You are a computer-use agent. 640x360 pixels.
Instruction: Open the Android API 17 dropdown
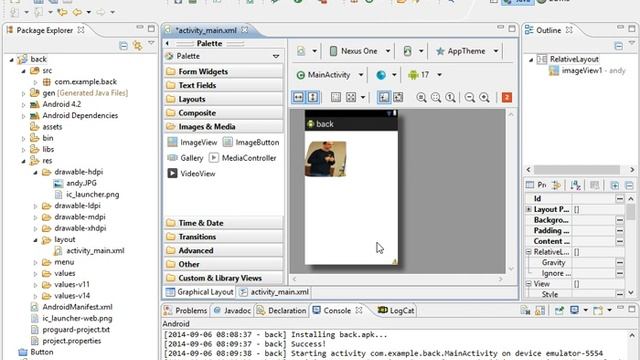tap(424, 75)
